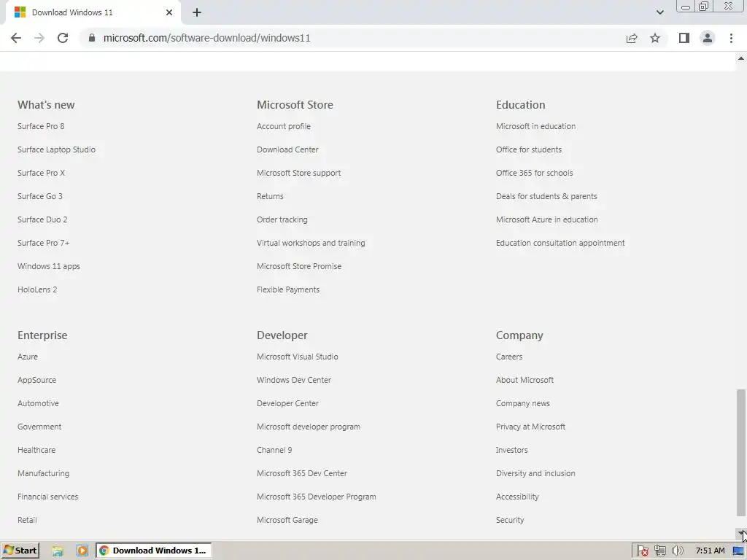Open Windows Dev Center link
Screen dimensions: 747x560
[294, 380]
